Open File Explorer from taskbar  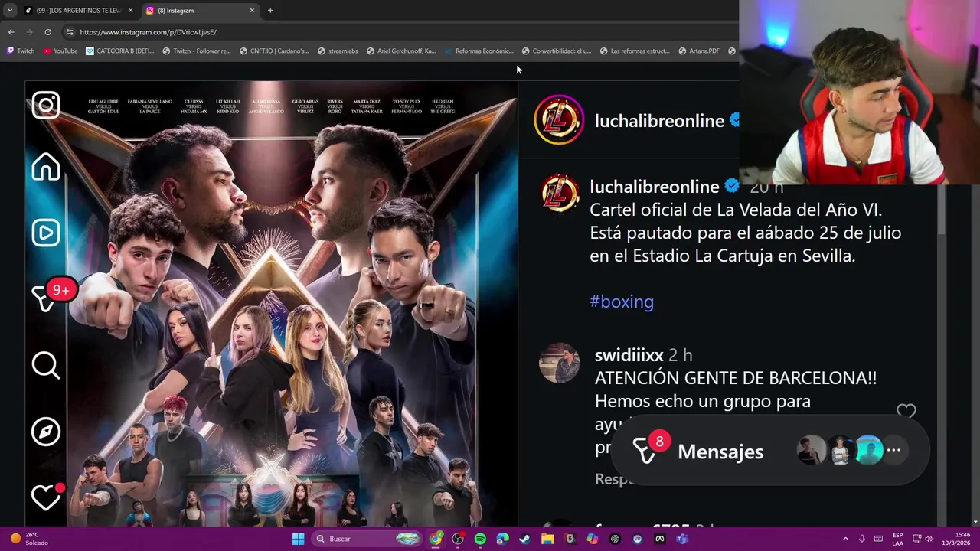tap(547, 539)
